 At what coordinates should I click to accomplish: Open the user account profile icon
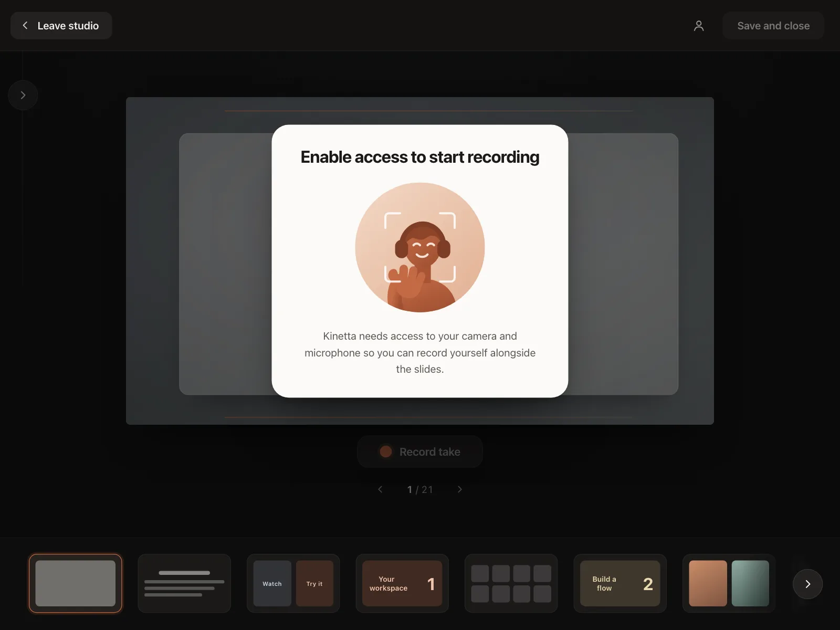(x=699, y=26)
